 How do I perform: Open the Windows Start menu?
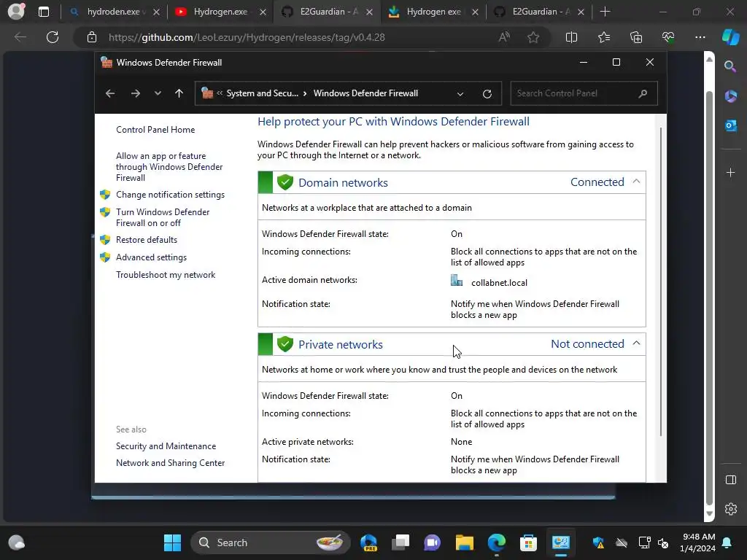pos(172,542)
